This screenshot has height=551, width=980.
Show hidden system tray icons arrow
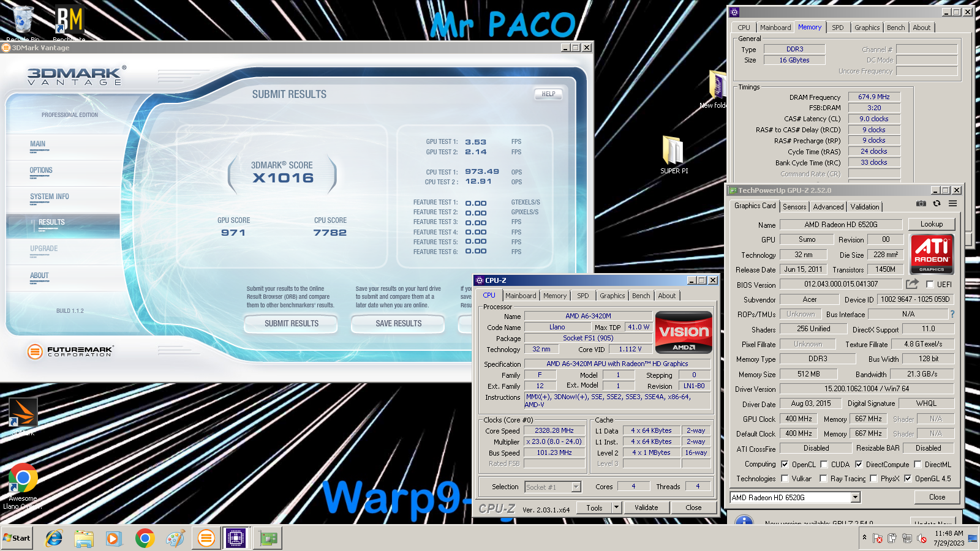[864, 538]
